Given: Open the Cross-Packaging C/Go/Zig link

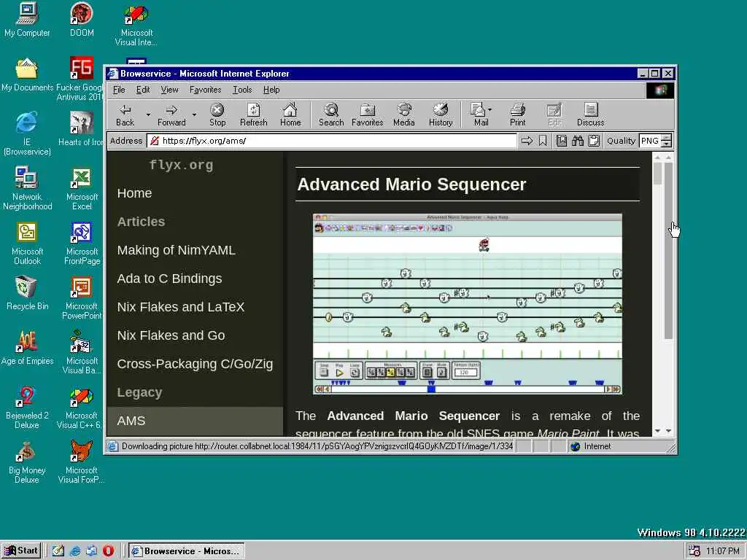Looking at the screenshot, I should tap(195, 364).
